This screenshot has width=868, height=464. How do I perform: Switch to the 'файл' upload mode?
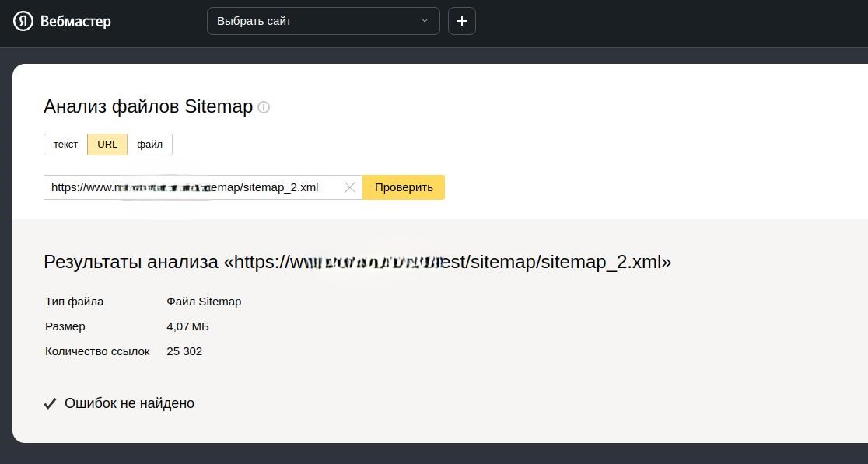point(149,145)
